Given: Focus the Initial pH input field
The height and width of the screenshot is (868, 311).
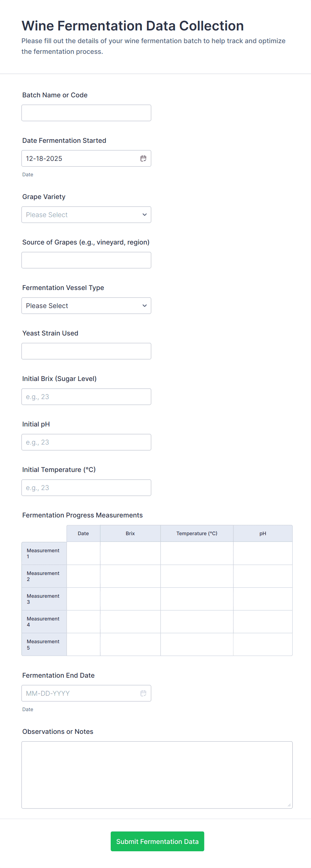Looking at the screenshot, I should [x=86, y=442].
